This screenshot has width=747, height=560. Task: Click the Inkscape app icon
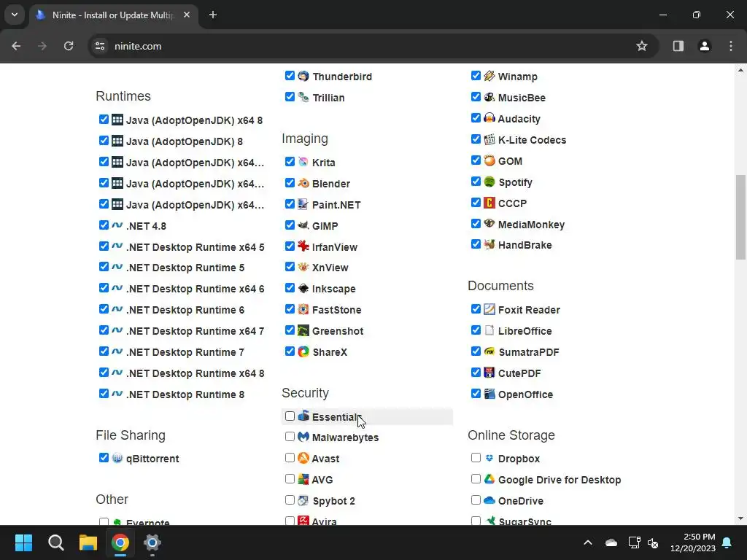(x=303, y=288)
